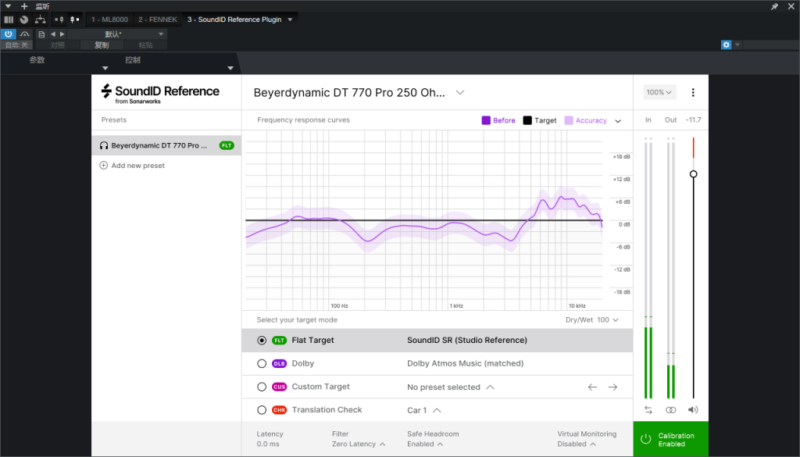Screen dimensions: 800x457
Task: Switch to the 2 - FENNEK tab
Action: tap(156, 19)
